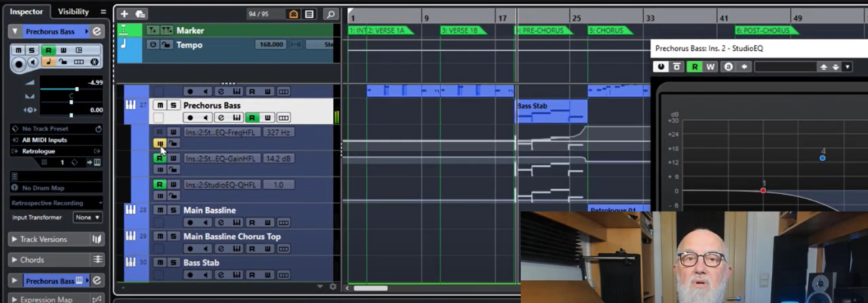The image size is (868, 303).
Task: Click the Edit Channel Settings icon on Prechorus Bass track
Action: [x=221, y=117]
